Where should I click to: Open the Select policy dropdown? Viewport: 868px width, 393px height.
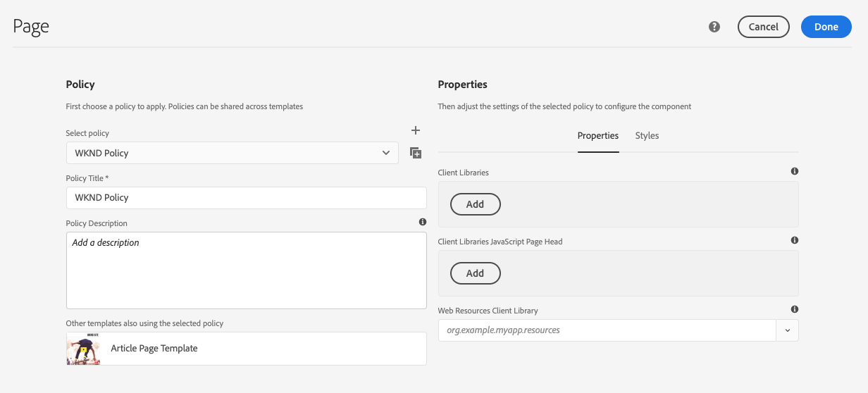pos(232,153)
